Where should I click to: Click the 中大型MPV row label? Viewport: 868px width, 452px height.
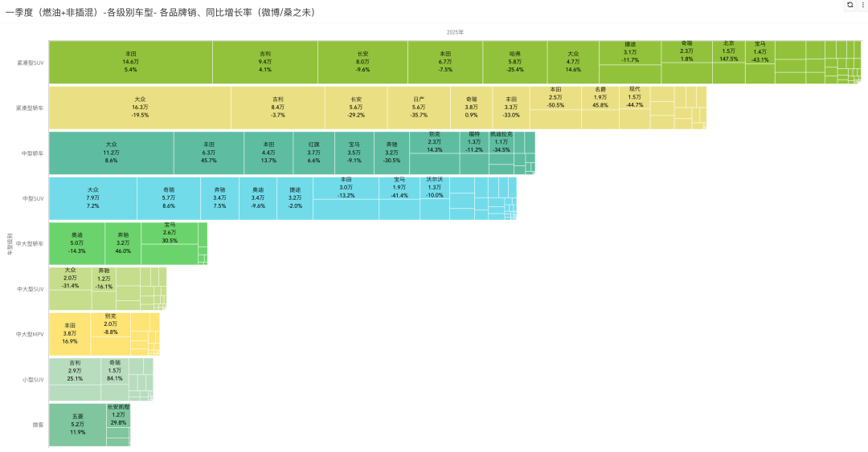(30, 335)
